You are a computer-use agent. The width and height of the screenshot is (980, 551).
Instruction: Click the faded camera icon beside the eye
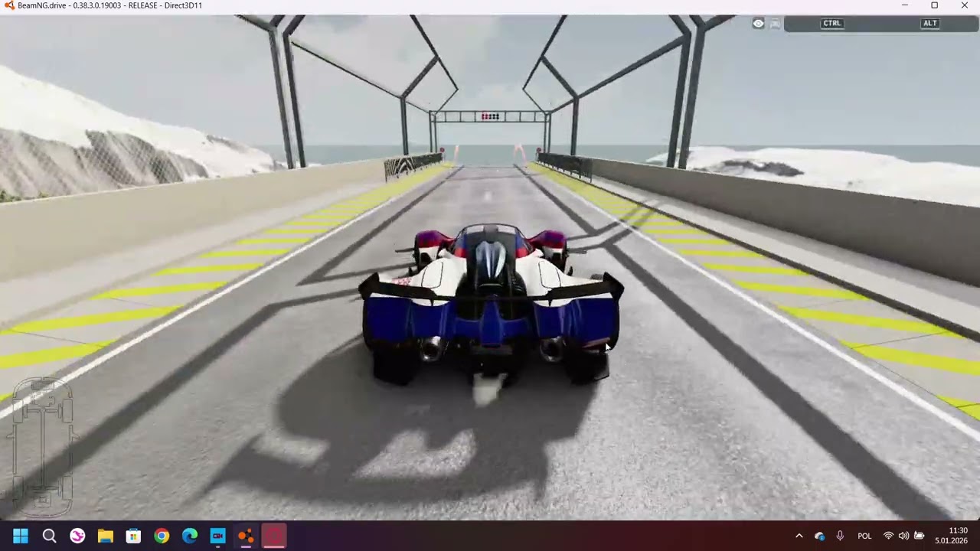pos(775,24)
